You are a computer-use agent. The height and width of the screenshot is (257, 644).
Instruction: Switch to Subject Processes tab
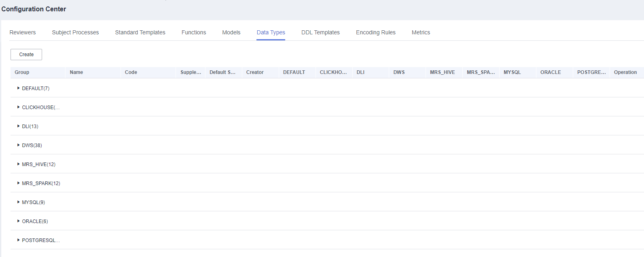click(x=75, y=32)
